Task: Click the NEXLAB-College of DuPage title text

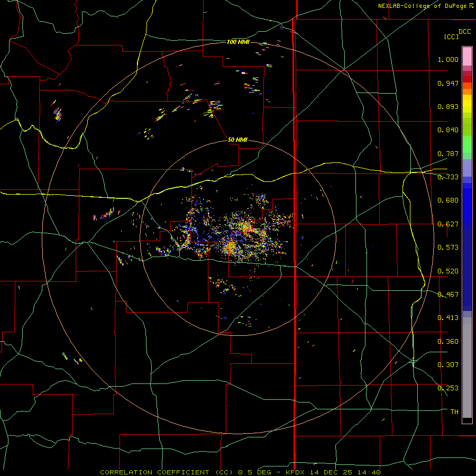Action: 422,6
